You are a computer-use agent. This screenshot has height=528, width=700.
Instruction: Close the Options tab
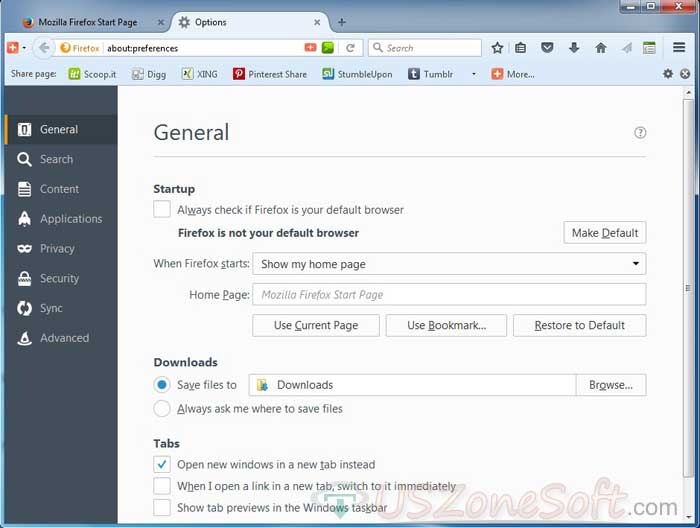(317, 22)
